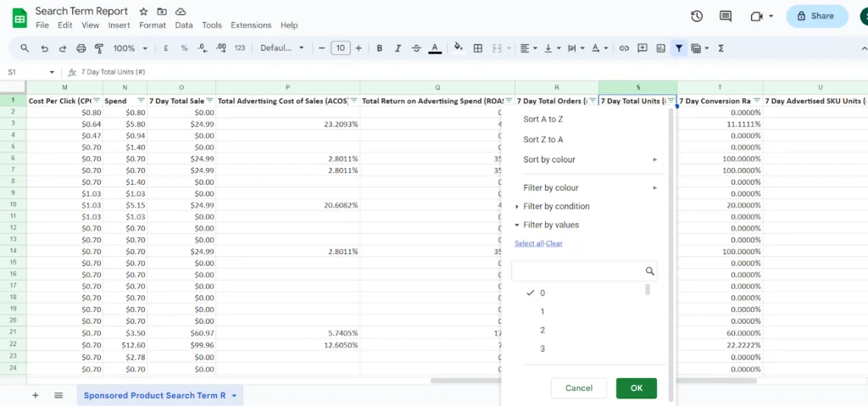Viewport: 868px width, 406px height.
Task: Open the search menus magnifier tool
Action: point(25,48)
